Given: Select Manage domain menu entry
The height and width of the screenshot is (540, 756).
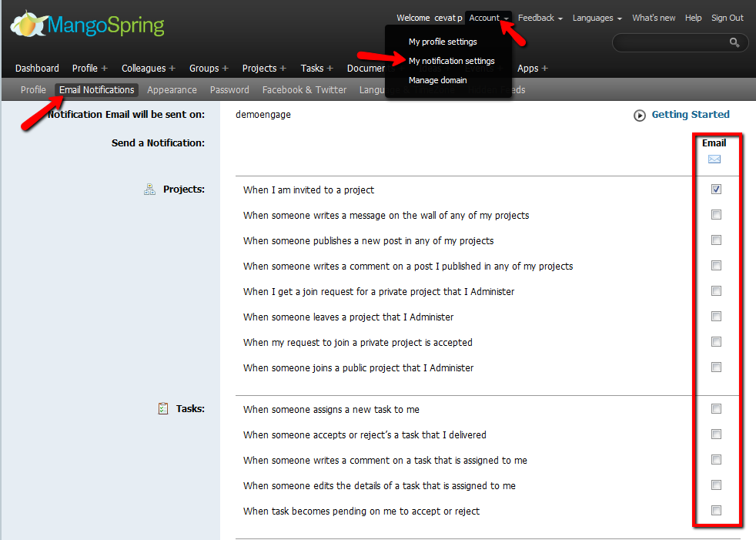Looking at the screenshot, I should point(437,80).
